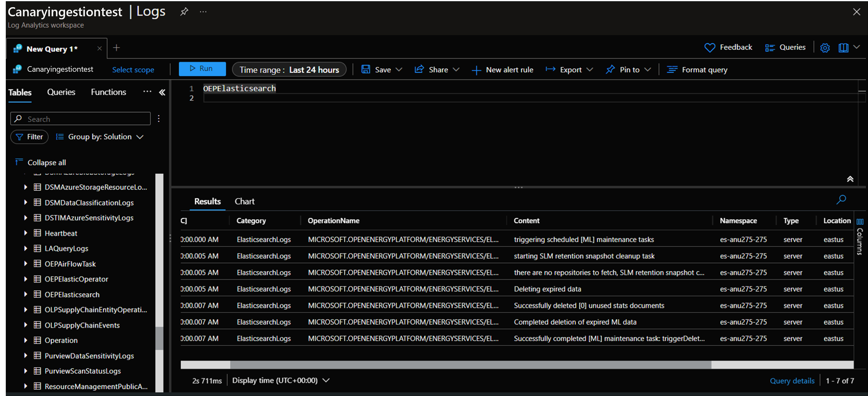The image size is (868, 396).
Task: Switch to the Chart tab
Action: pyautogui.click(x=244, y=201)
